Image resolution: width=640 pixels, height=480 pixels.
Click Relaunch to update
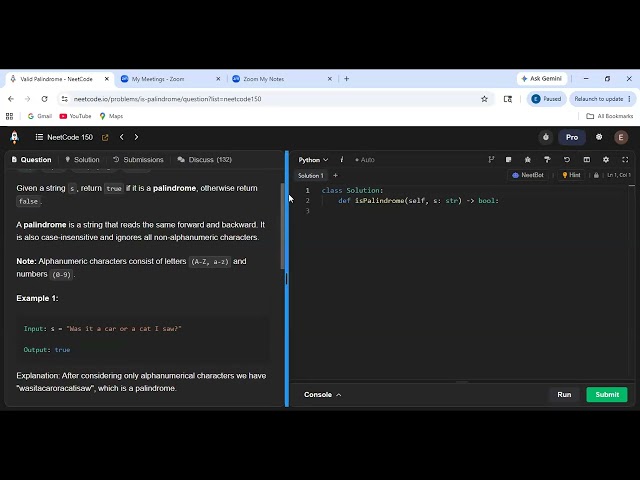pyautogui.click(x=602, y=99)
